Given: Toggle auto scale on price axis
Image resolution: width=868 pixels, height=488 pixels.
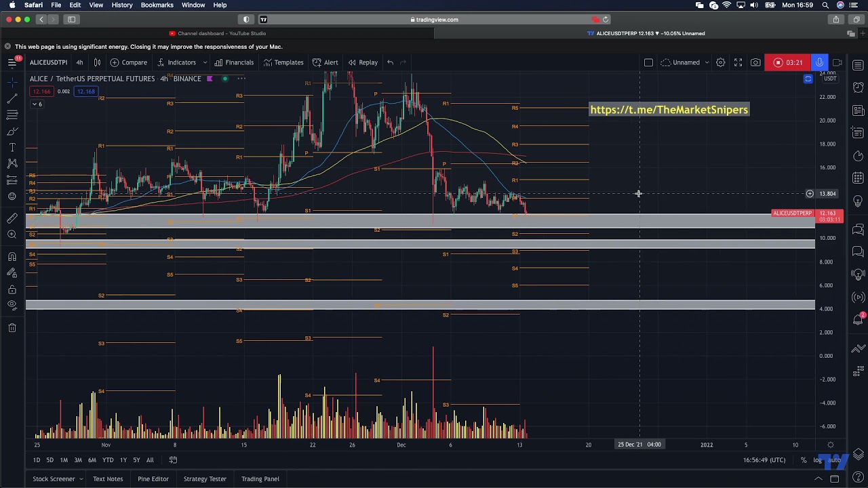Looking at the screenshot, I should (835, 460).
